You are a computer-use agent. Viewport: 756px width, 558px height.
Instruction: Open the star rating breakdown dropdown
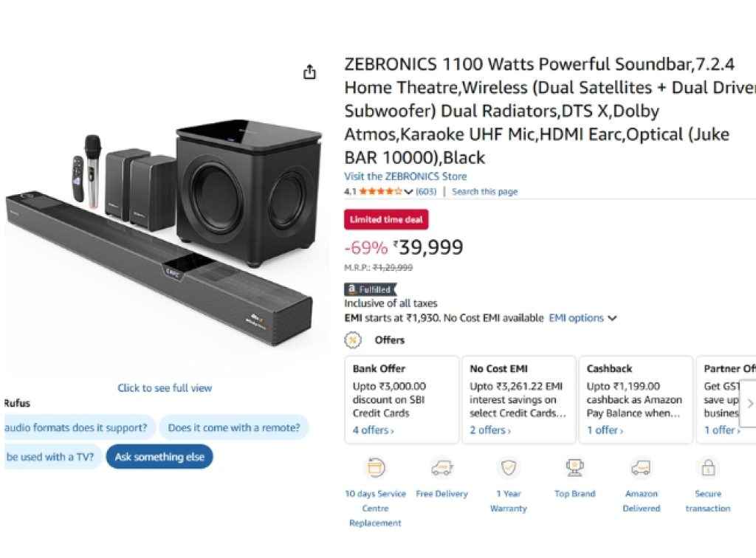coord(407,190)
